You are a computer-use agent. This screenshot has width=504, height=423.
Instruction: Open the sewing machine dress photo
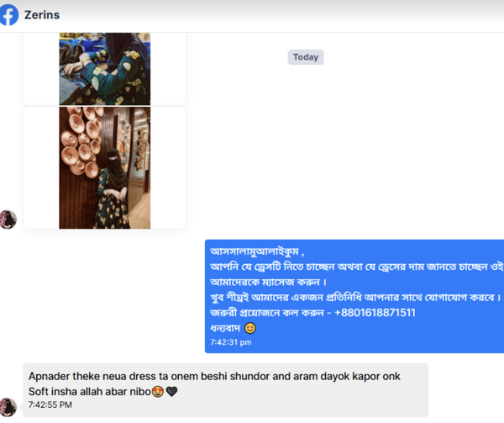point(105,68)
